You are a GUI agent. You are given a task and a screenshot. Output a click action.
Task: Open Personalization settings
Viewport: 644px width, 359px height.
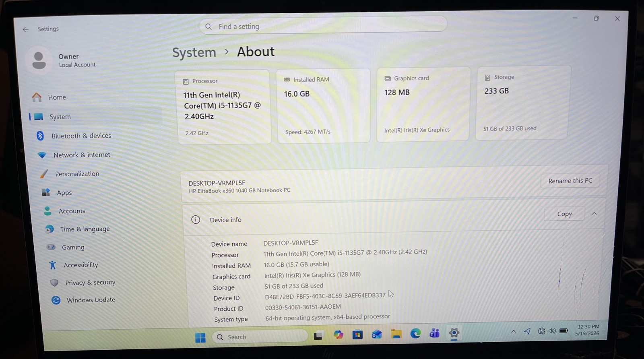coord(77,174)
